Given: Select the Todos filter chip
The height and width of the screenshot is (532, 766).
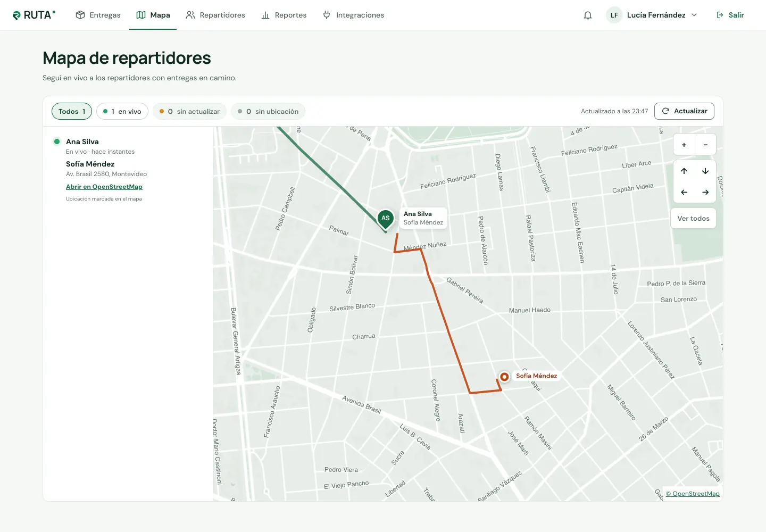Looking at the screenshot, I should tap(72, 111).
